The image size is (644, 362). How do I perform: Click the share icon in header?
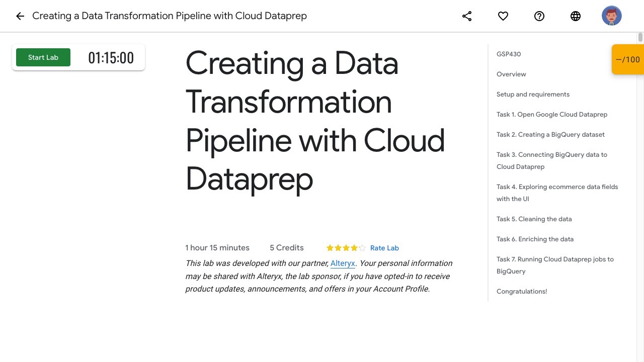(467, 16)
